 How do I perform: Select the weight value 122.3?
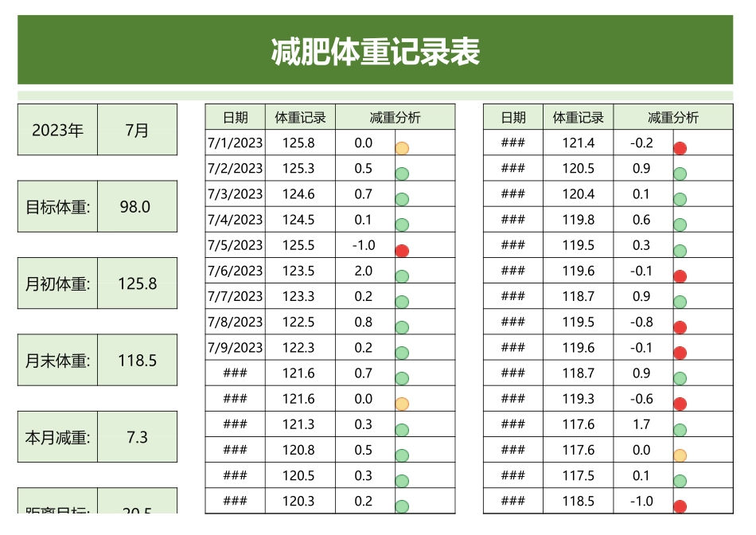click(300, 347)
